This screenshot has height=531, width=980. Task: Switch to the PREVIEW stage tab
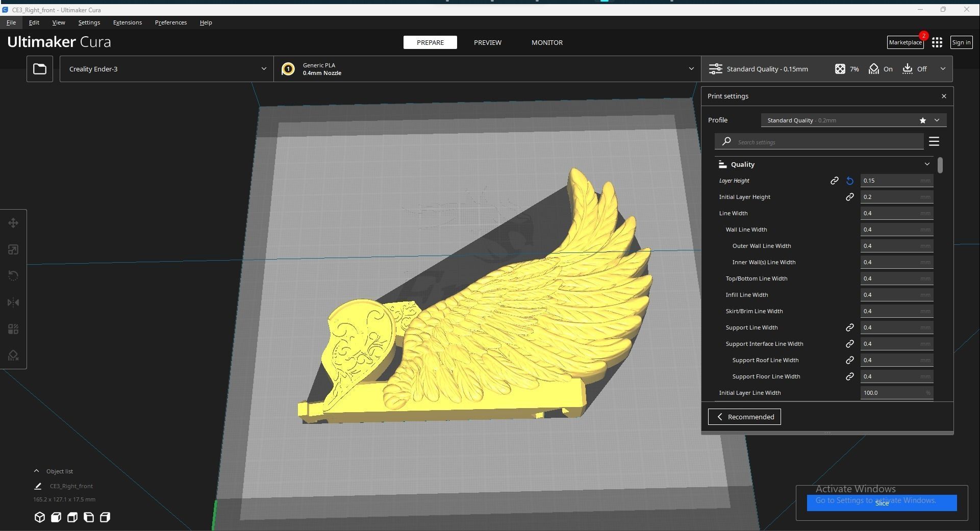tap(488, 42)
